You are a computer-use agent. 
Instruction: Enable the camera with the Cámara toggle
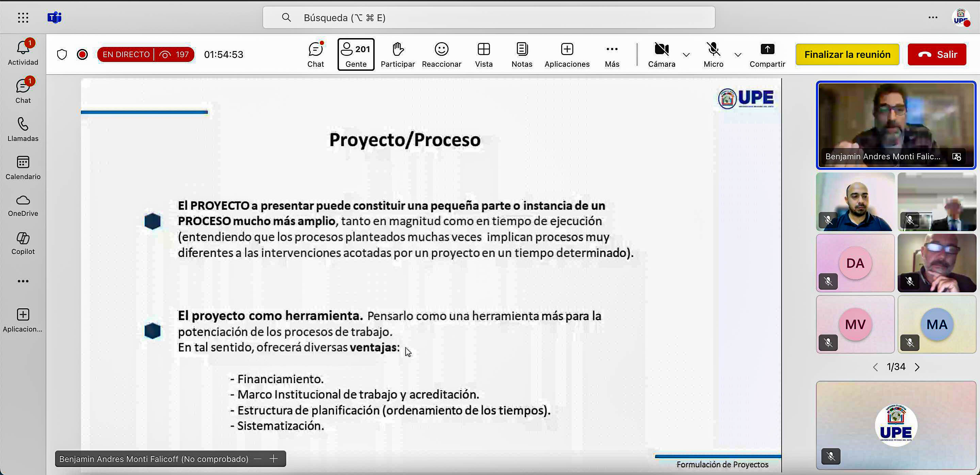click(661, 54)
